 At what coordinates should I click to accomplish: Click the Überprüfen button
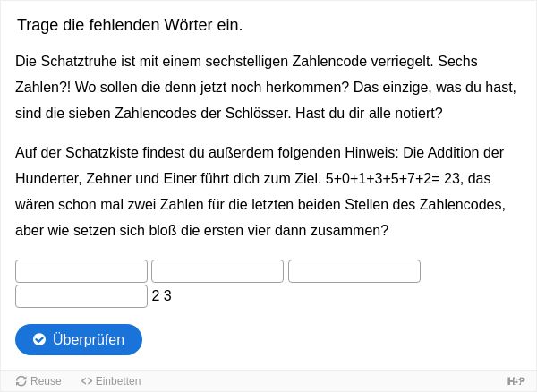(x=79, y=339)
